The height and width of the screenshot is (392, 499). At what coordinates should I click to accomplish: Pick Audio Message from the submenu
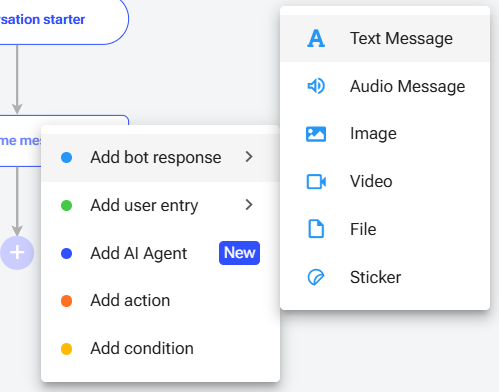click(x=385, y=86)
